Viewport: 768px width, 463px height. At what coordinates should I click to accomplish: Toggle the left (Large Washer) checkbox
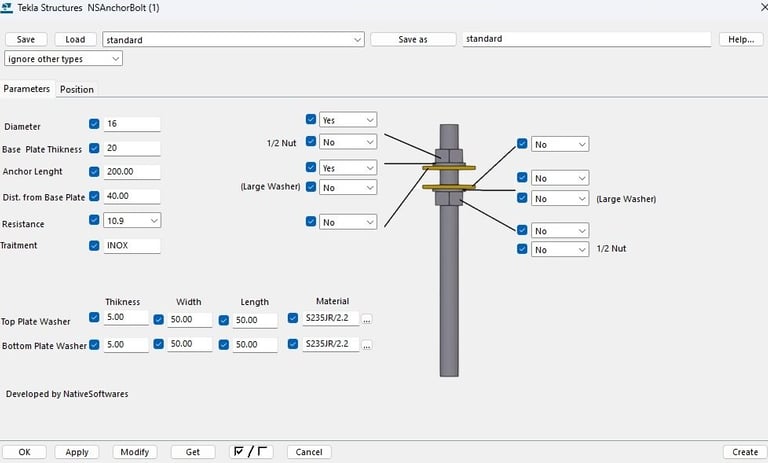click(x=311, y=186)
